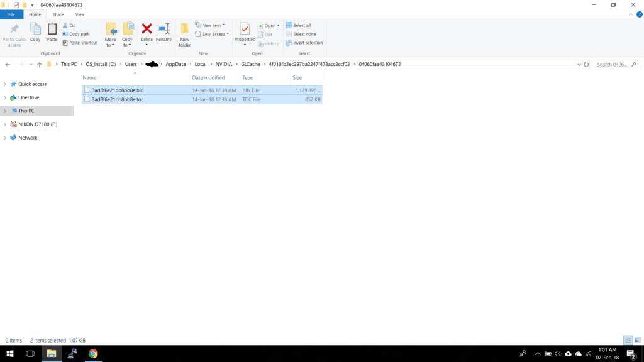The width and height of the screenshot is (644, 362).
Task: Open Google Chrome from the taskbar
Action: (x=93, y=354)
